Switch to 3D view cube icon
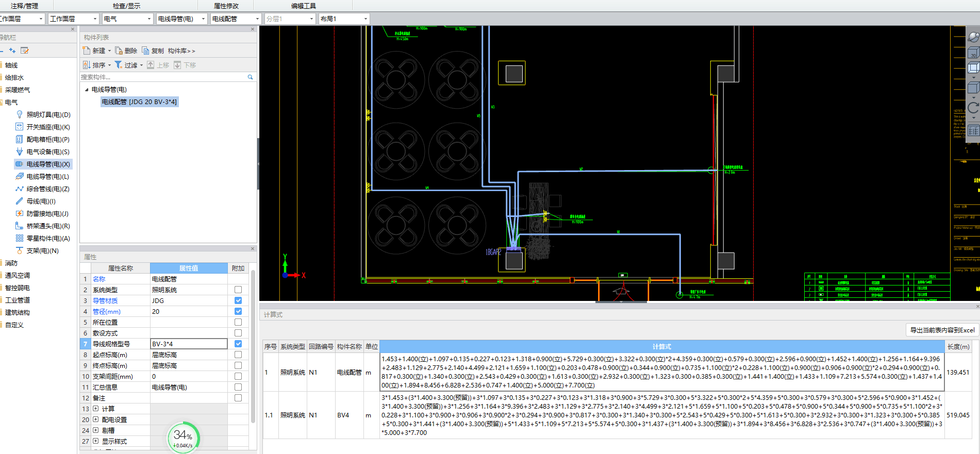 click(973, 53)
